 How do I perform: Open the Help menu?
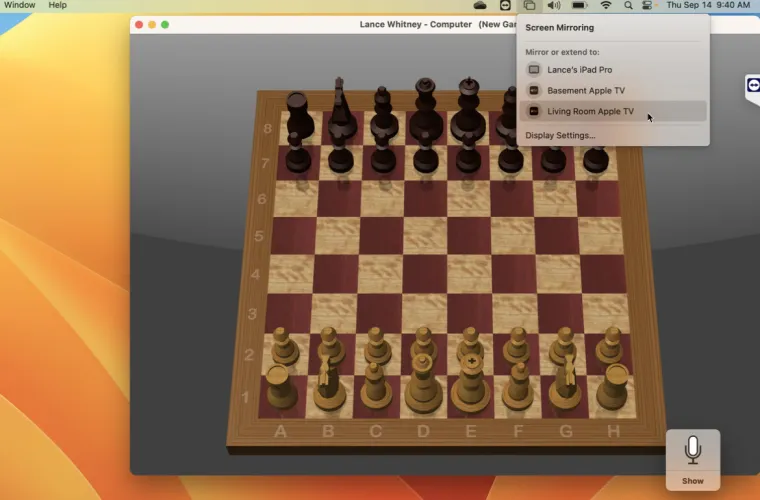(x=57, y=5)
